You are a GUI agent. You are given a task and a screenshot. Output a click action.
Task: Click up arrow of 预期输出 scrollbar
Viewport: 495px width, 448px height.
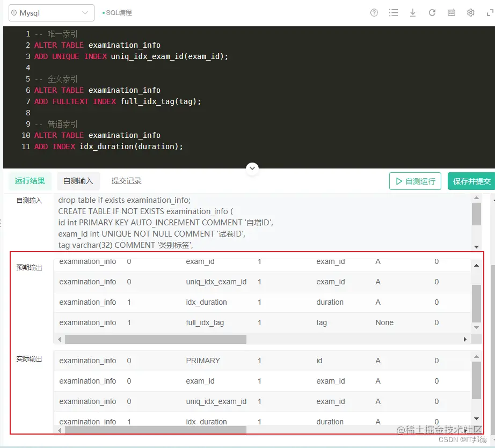[x=476, y=266]
